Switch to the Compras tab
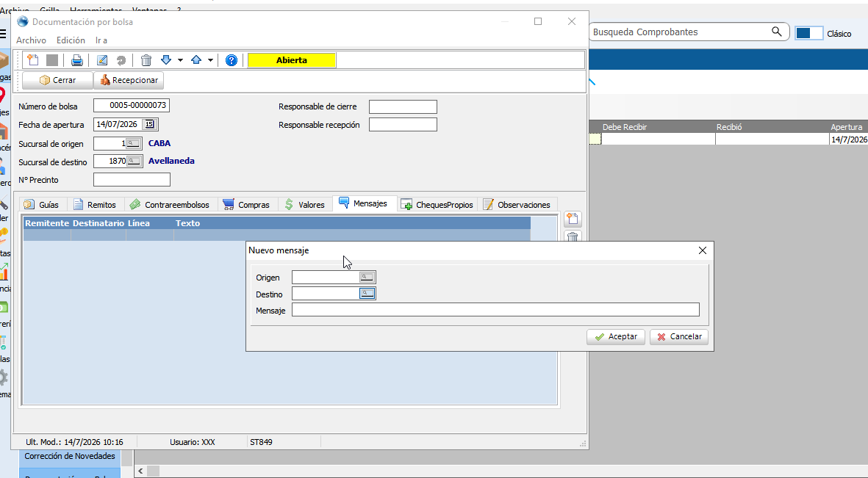Image resolution: width=868 pixels, height=478 pixels. 246,204
